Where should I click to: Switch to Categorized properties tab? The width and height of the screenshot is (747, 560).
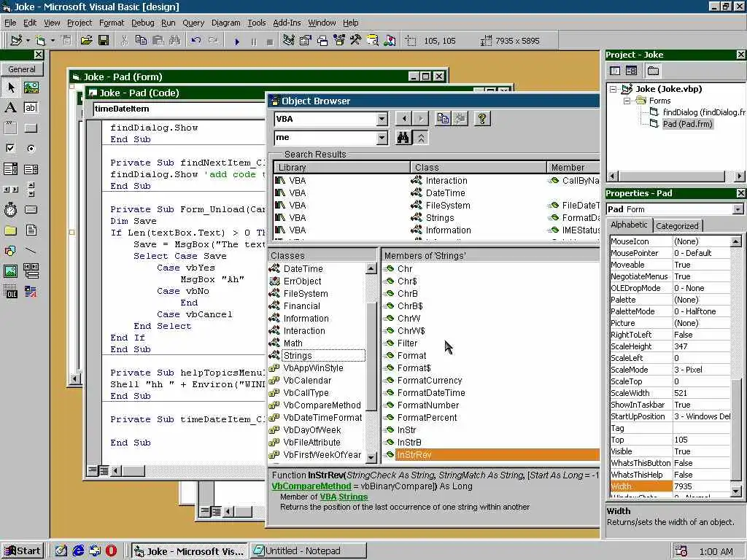pos(677,226)
